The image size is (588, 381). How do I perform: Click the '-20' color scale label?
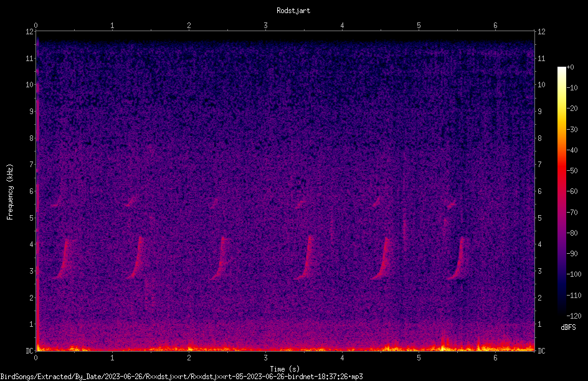point(572,108)
